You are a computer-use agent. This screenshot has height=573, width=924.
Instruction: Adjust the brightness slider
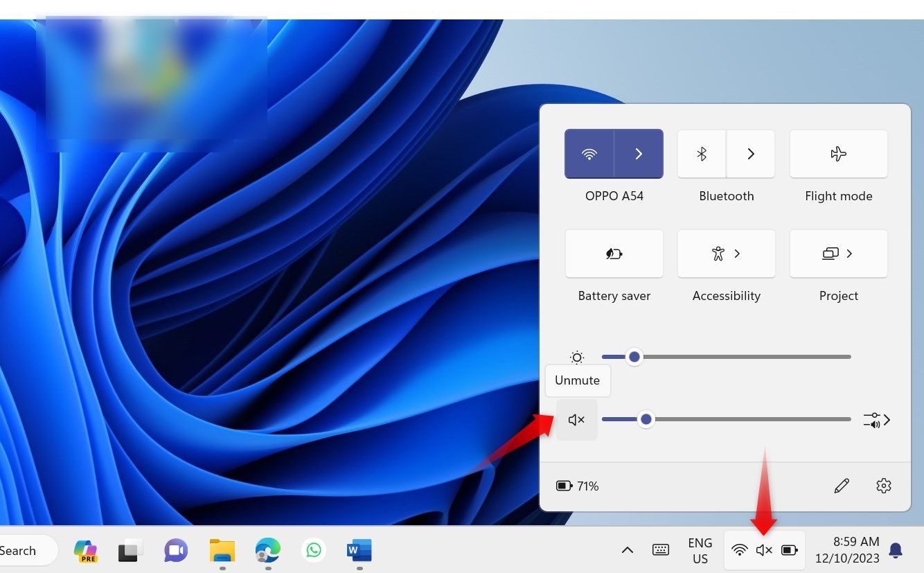(634, 357)
